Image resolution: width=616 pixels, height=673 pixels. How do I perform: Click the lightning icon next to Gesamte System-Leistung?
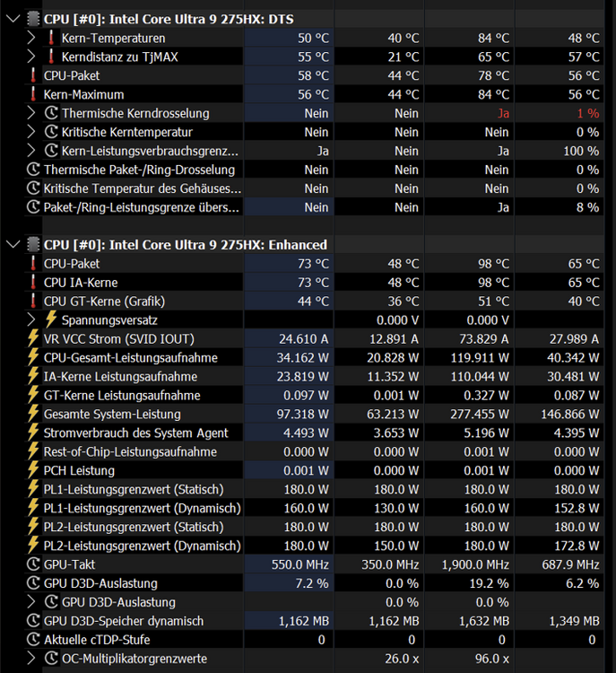[x=33, y=415]
